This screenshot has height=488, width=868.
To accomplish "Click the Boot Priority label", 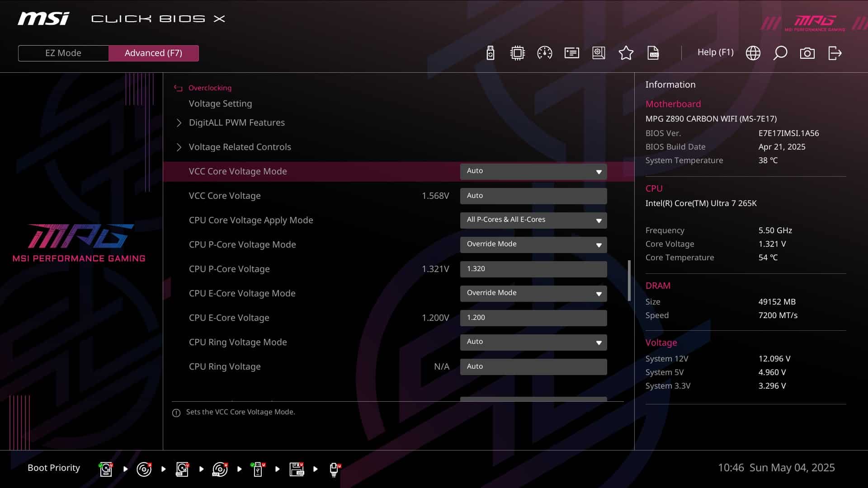I will (x=54, y=468).
